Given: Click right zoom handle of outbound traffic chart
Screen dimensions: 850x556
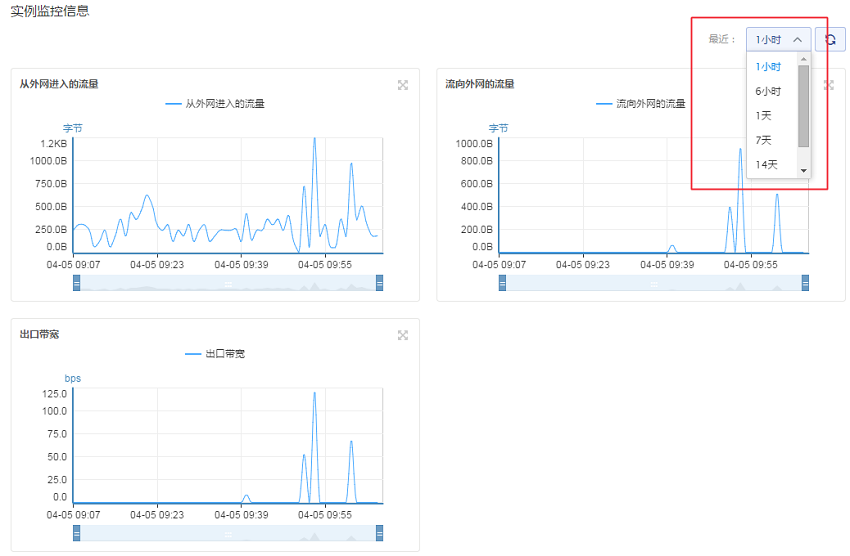Looking at the screenshot, I should [x=806, y=283].
